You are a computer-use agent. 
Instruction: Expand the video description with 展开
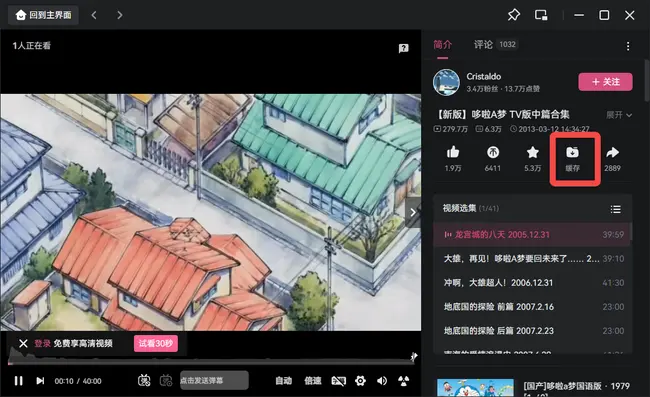pyautogui.click(x=619, y=115)
